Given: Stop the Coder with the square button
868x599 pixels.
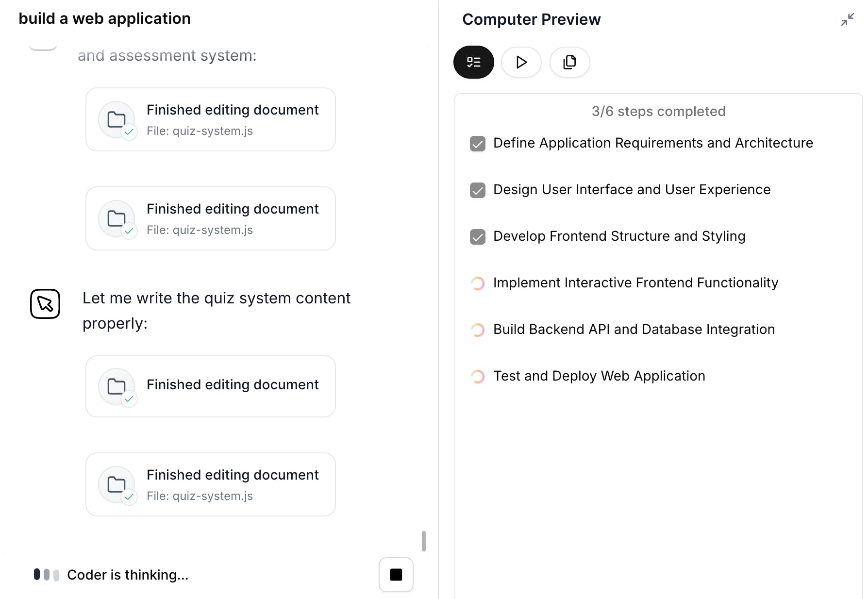Looking at the screenshot, I should click(396, 575).
